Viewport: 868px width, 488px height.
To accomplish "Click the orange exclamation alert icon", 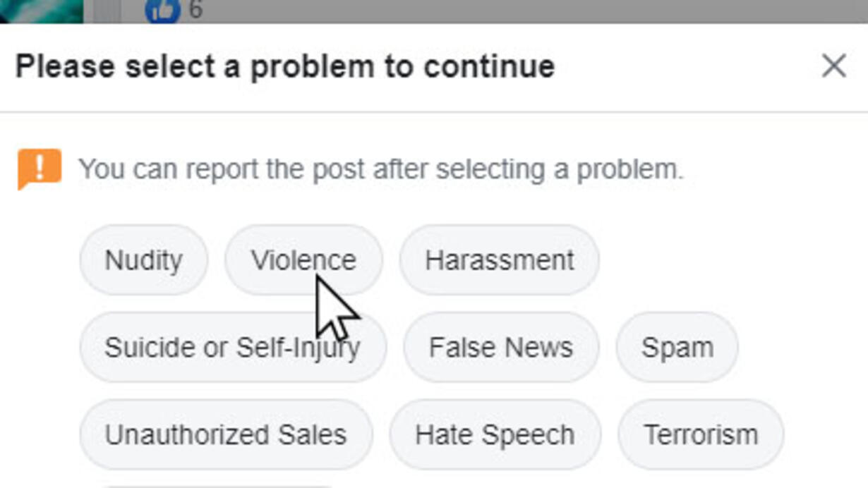I will point(40,169).
